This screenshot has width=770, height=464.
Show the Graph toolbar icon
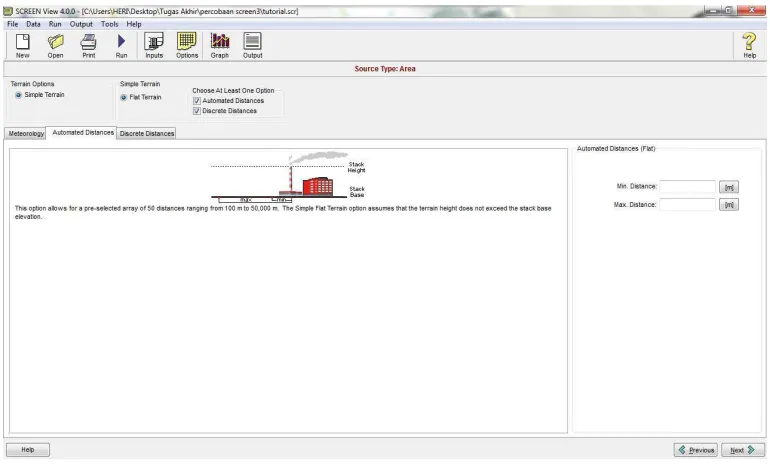point(220,46)
